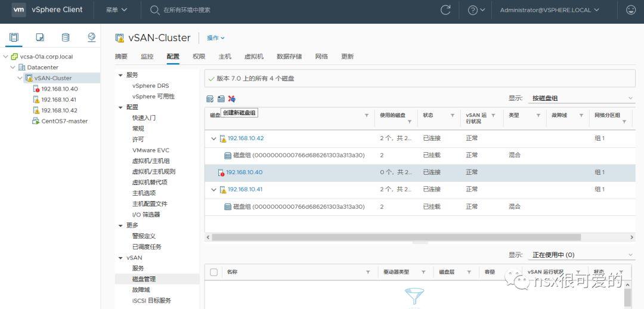
Task: Open the 正在使用中 (0) display dropdown
Action: [581, 255]
